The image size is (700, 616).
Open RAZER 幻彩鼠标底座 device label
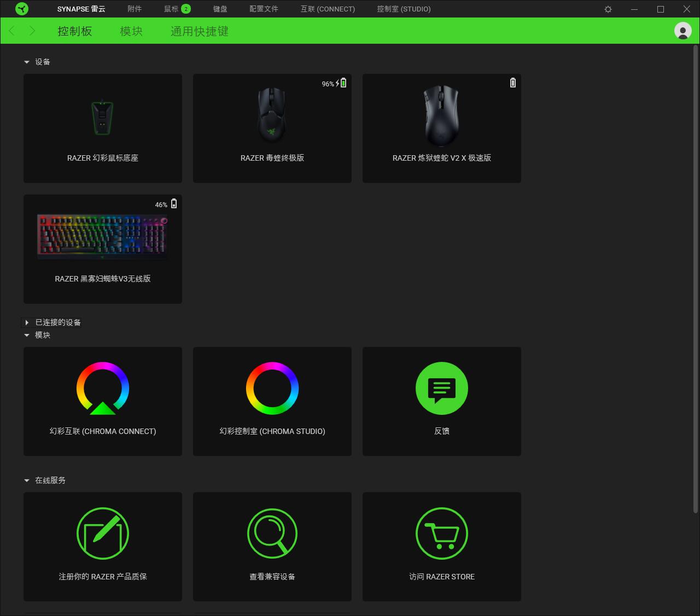[103, 158]
